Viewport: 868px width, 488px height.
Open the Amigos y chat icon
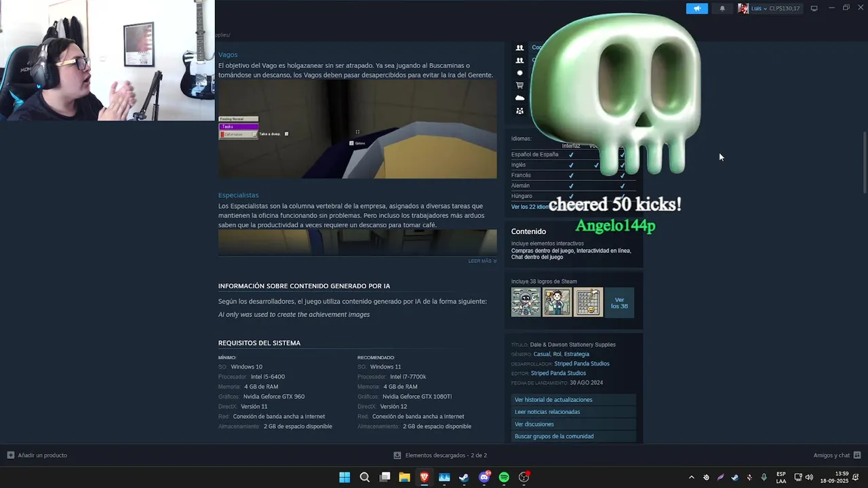(x=857, y=455)
